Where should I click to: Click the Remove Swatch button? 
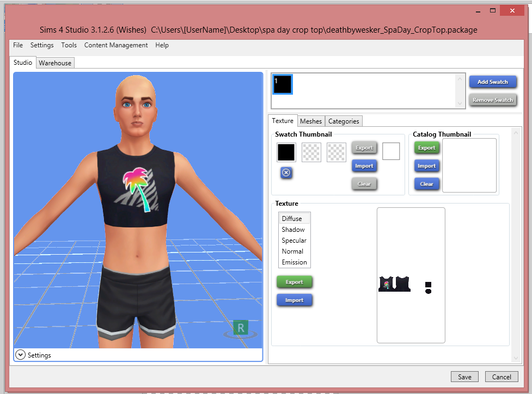493,100
